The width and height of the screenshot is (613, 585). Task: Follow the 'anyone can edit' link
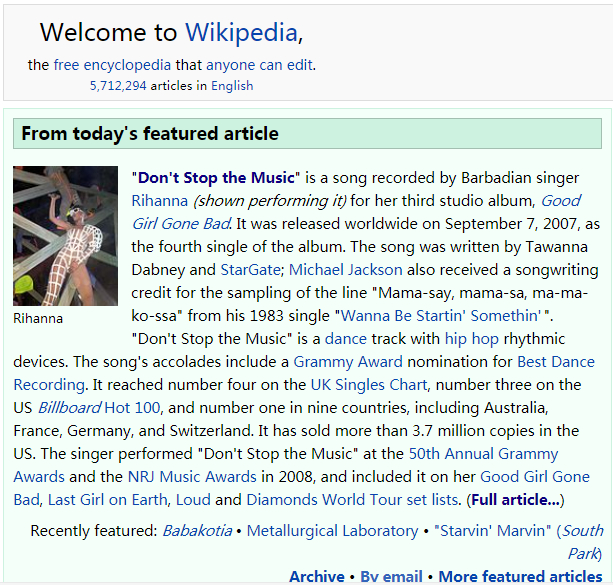point(260,65)
